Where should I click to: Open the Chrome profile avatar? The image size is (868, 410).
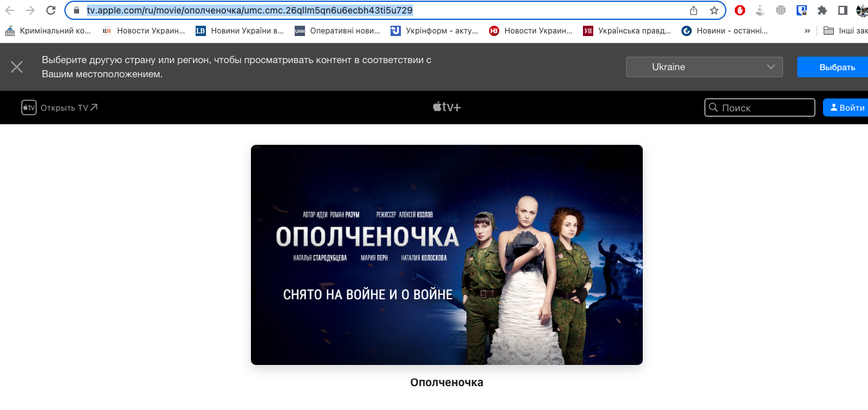pyautogui.click(x=862, y=10)
